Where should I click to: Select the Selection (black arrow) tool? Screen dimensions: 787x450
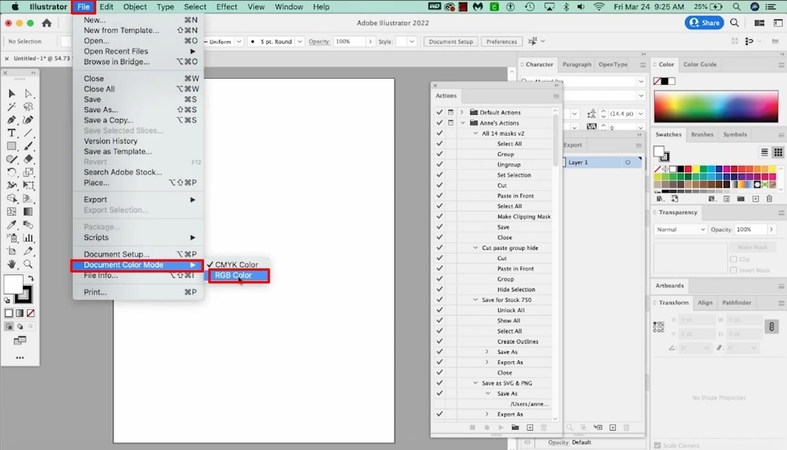[x=12, y=94]
